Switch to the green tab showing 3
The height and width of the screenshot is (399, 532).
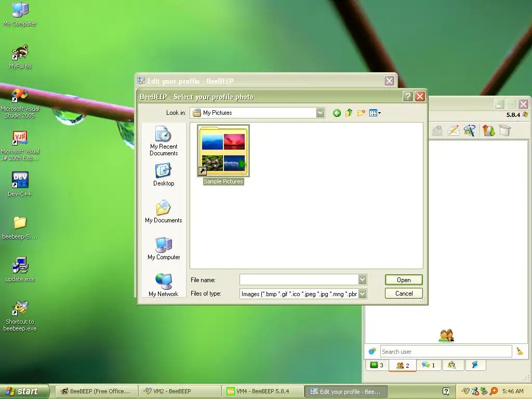377,365
